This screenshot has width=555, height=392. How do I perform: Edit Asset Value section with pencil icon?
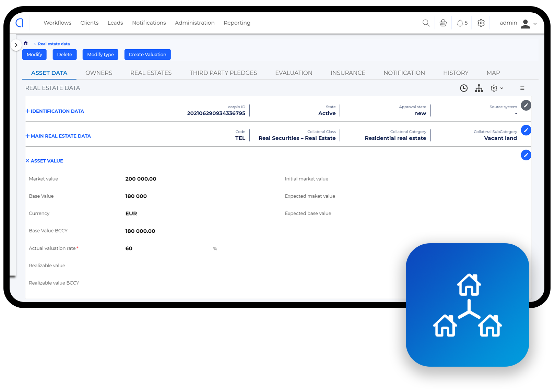coord(526,155)
